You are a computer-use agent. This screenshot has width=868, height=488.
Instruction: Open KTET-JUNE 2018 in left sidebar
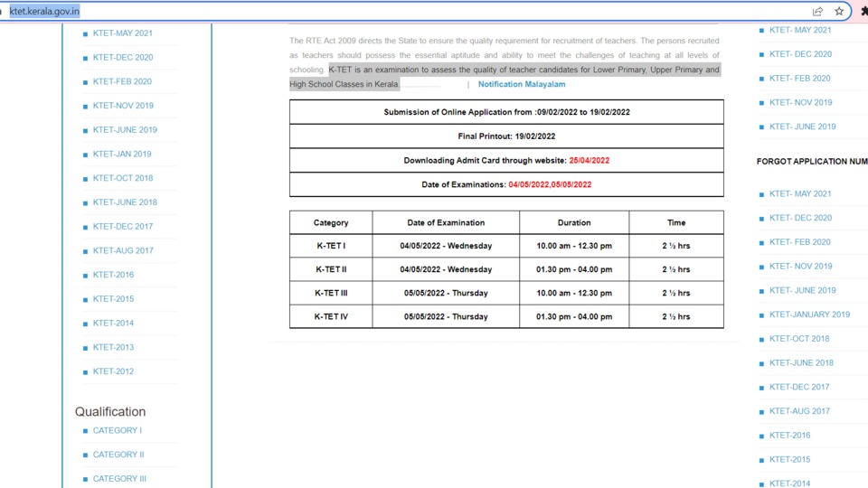[x=125, y=202]
